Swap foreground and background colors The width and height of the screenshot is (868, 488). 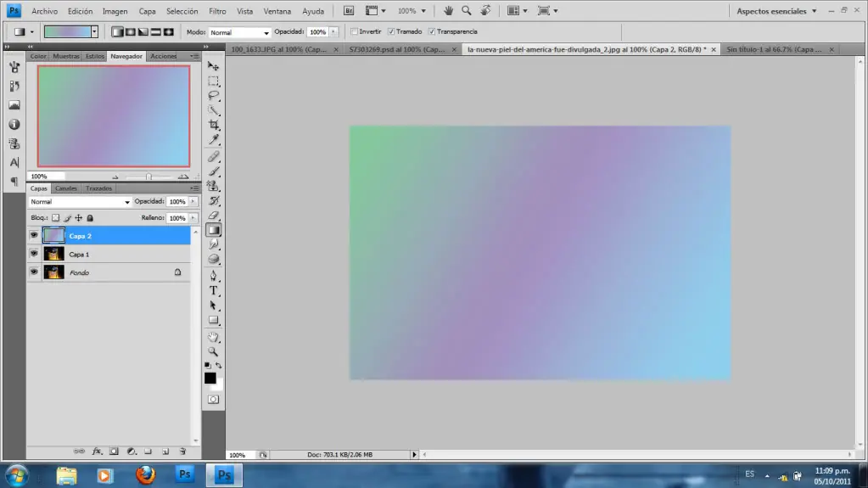point(219,365)
